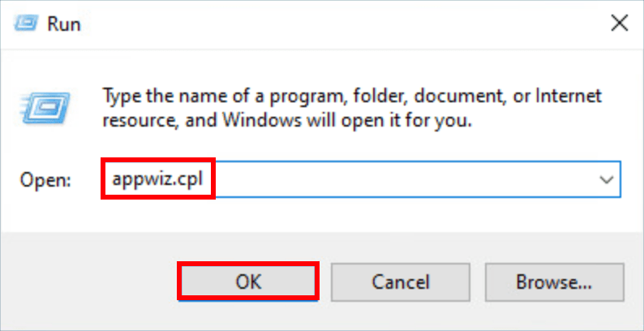Click the small Run icon in title bar
Screen dimensions: 644x331
[x=26, y=24]
